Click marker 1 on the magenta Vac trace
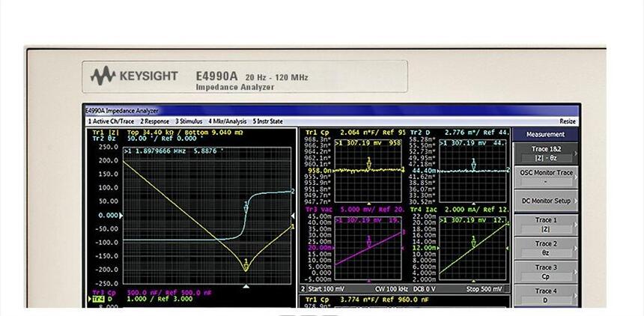The height and width of the screenshot is (316, 644). [x=368, y=243]
